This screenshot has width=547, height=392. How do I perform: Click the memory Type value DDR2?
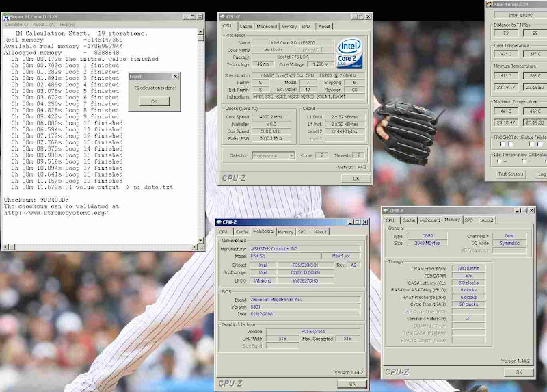click(427, 236)
